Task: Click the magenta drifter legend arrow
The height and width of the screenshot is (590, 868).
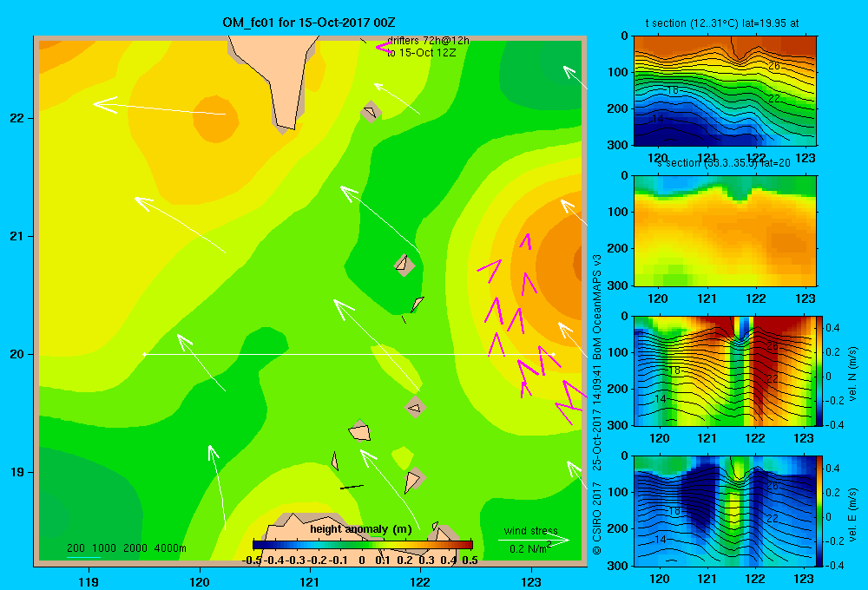Action: [385, 47]
